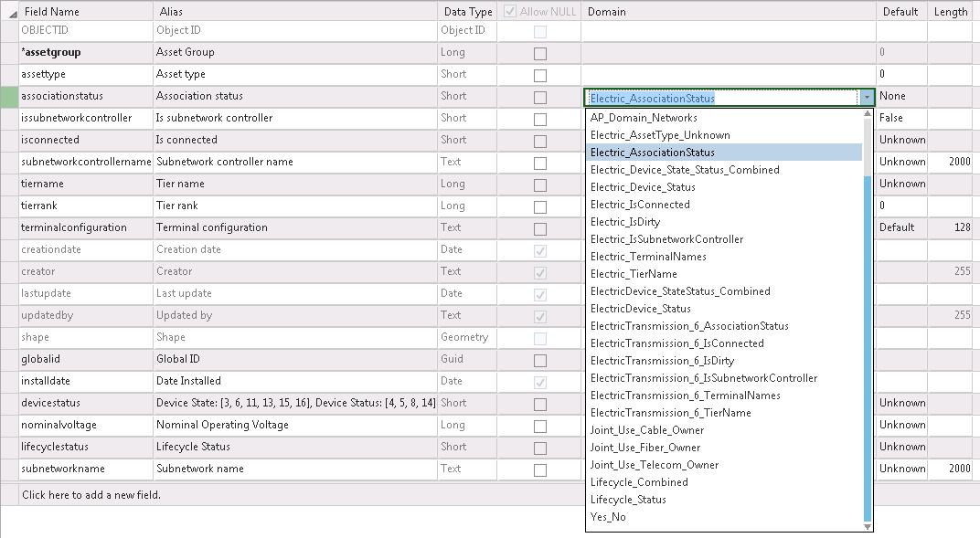
Task: Select the subnetworkname field name cell
Action: (x=86, y=469)
